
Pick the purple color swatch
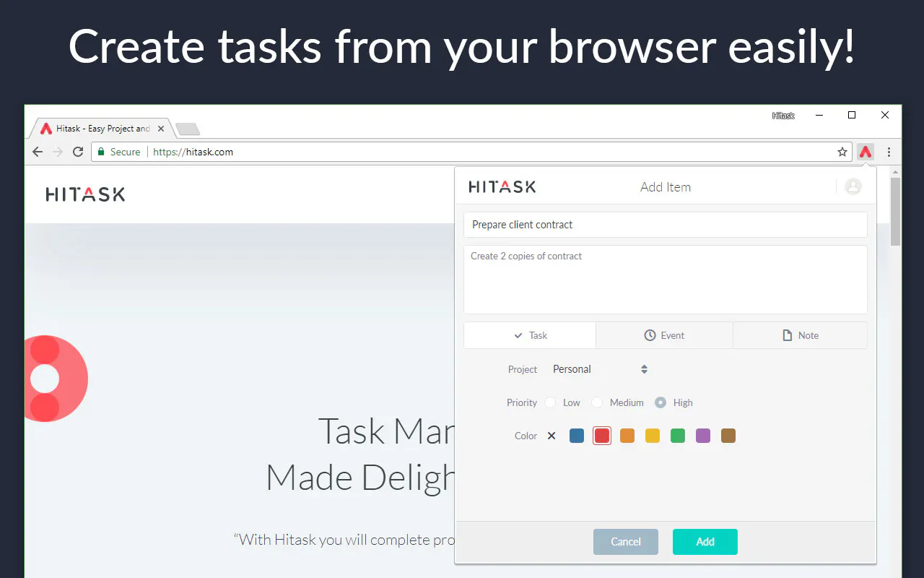[x=703, y=436]
